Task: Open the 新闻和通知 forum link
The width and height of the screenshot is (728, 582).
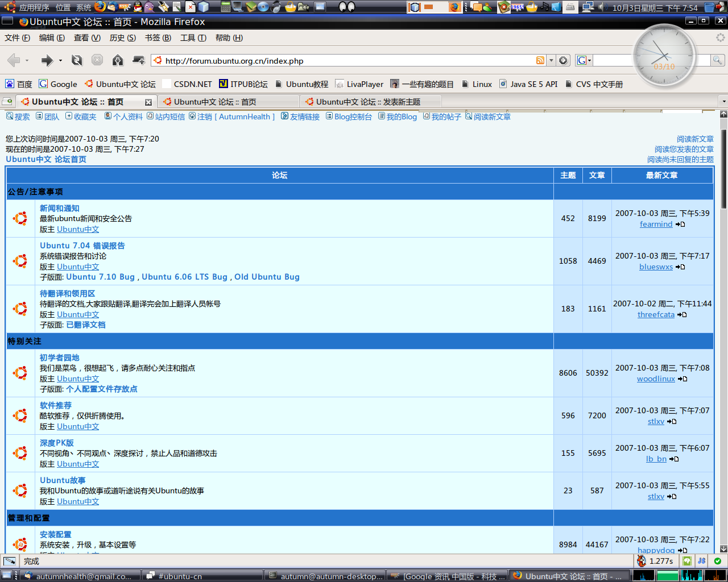Action: 60,208
